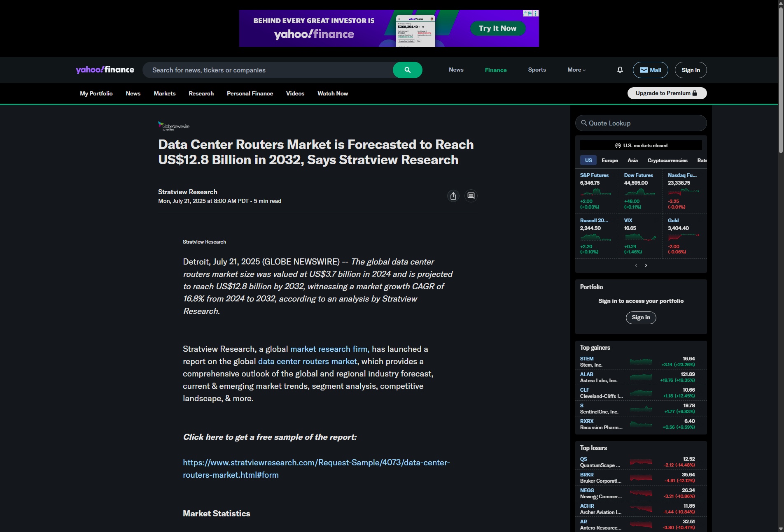Go to previous market summary page arrow
The height and width of the screenshot is (532, 784).
tap(636, 265)
